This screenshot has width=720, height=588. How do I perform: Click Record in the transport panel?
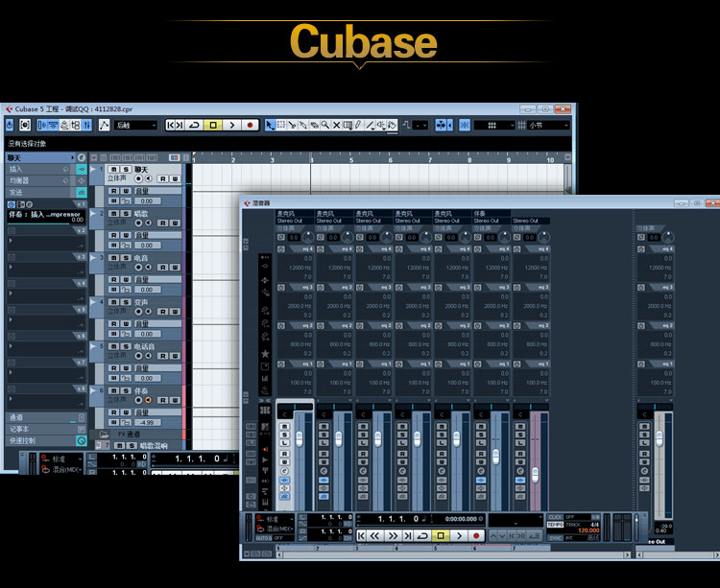(476, 535)
